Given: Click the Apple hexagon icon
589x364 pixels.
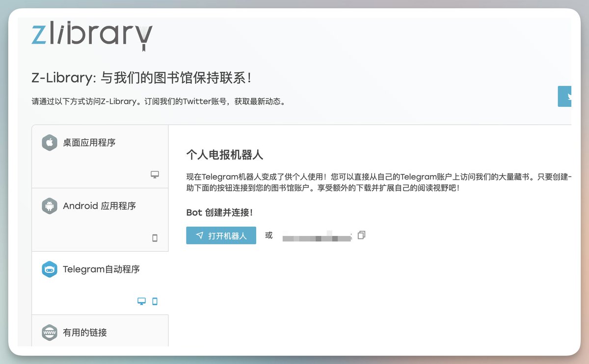Looking at the screenshot, I should [50, 143].
